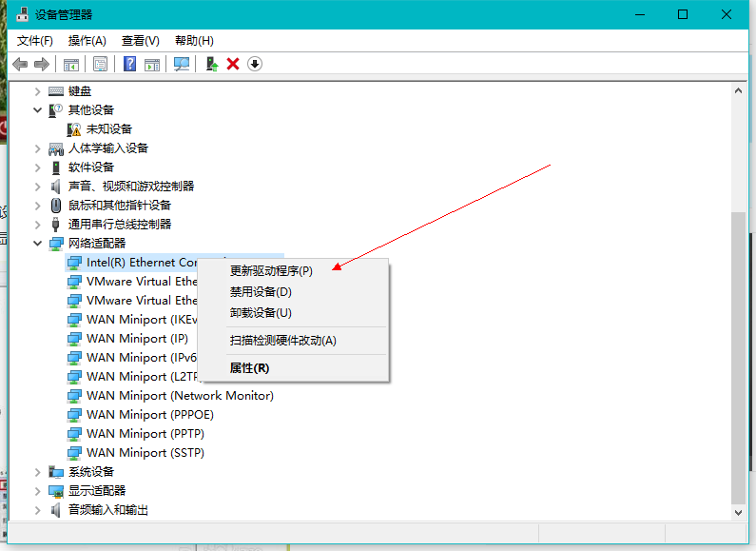Click the Properties sheet toolbar icon
Viewport: 756px width, 551px height.
(x=100, y=64)
